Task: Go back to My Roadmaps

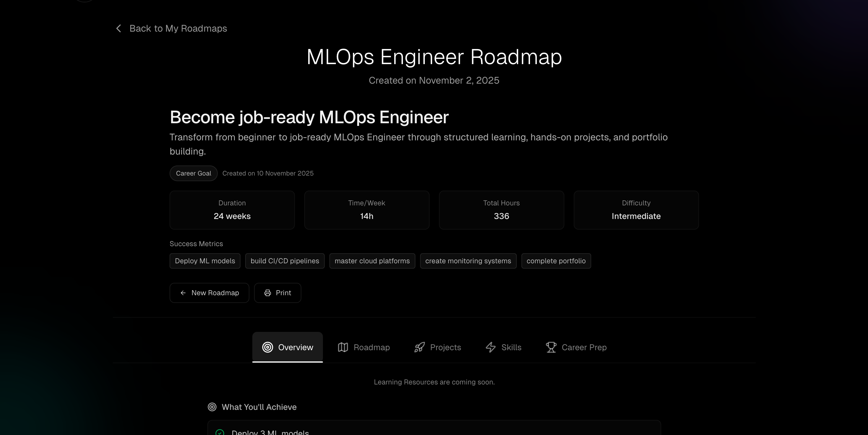Action: 171,29
